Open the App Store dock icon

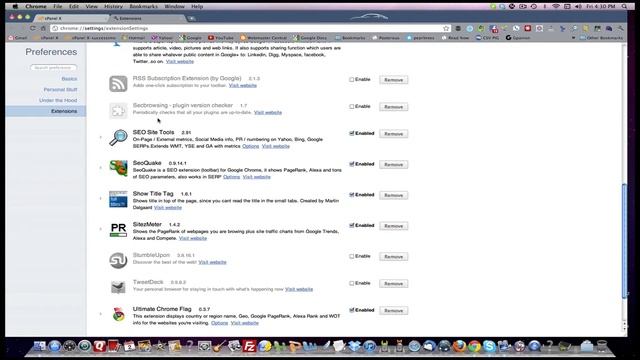tap(54, 346)
